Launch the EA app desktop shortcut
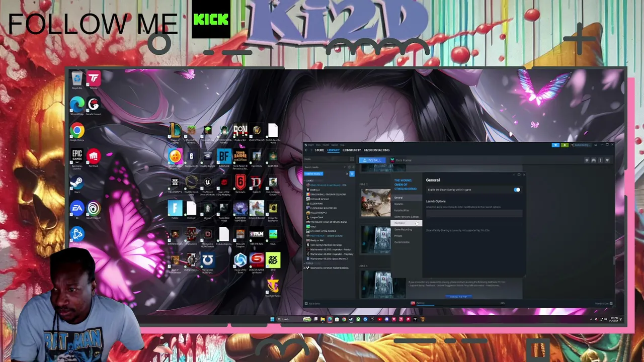The width and height of the screenshot is (644, 362). [x=77, y=210]
